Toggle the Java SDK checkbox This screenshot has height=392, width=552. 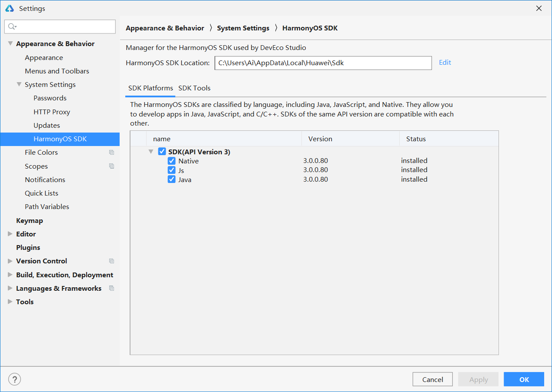point(171,179)
